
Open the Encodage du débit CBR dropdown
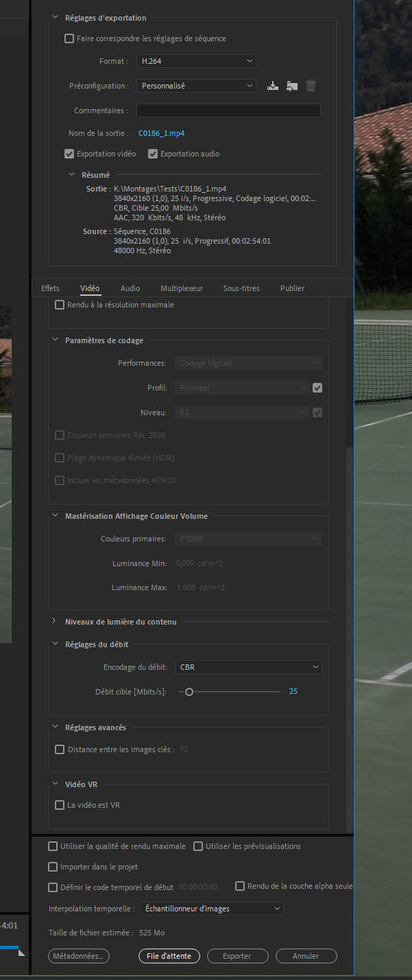click(248, 667)
